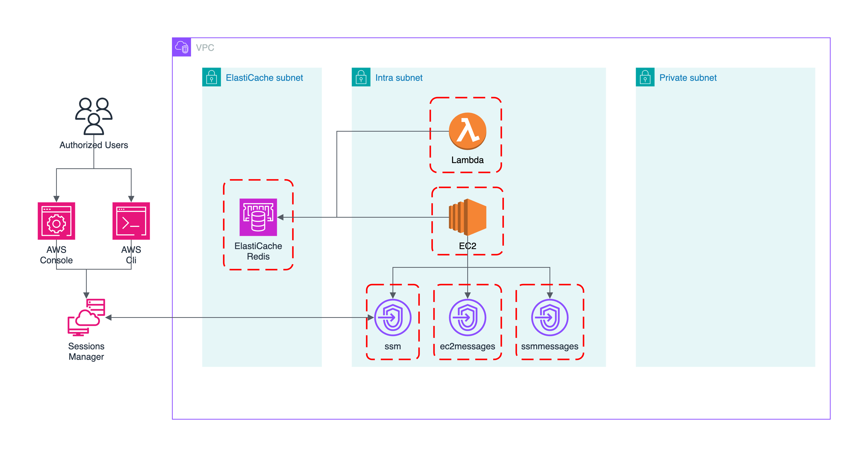Select the ElastiCache Redis icon

coord(258,217)
